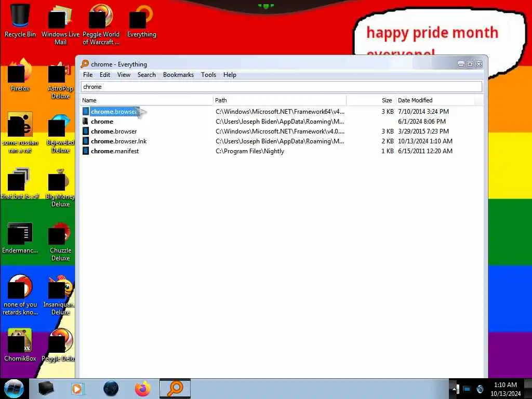The image size is (532, 399).
Task: Open the Bookmarks menu
Action: 179,75
